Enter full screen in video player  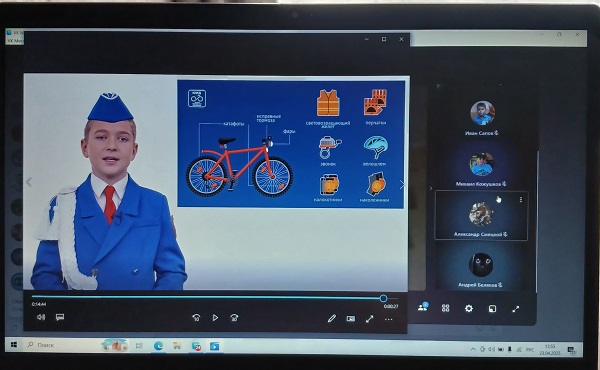point(369,319)
